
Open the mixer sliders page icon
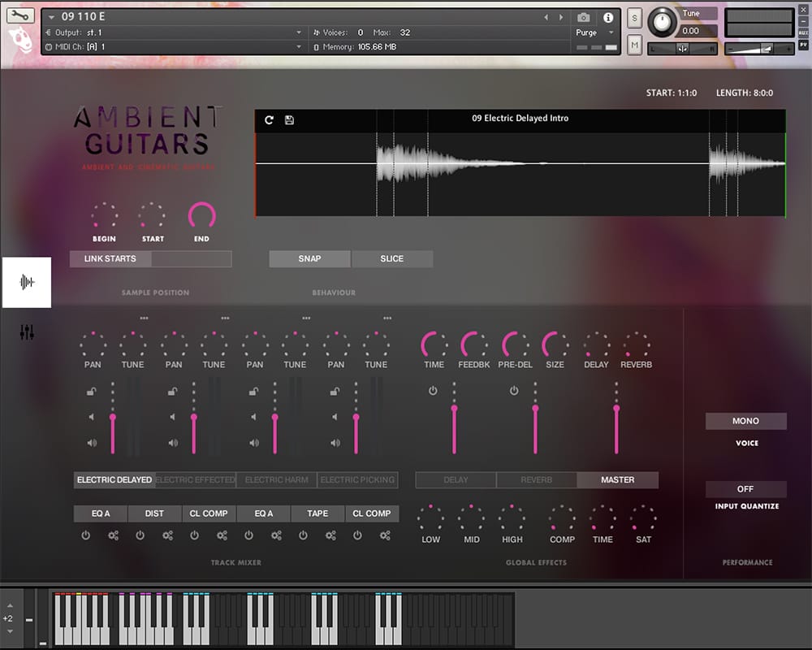[27, 332]
